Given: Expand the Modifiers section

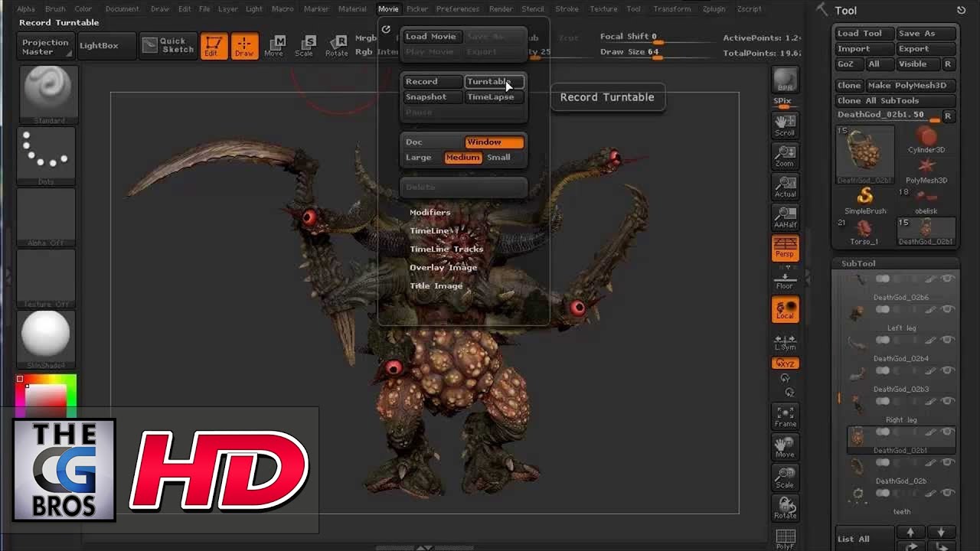Looking at the screenshot, I should pos(430,212).
